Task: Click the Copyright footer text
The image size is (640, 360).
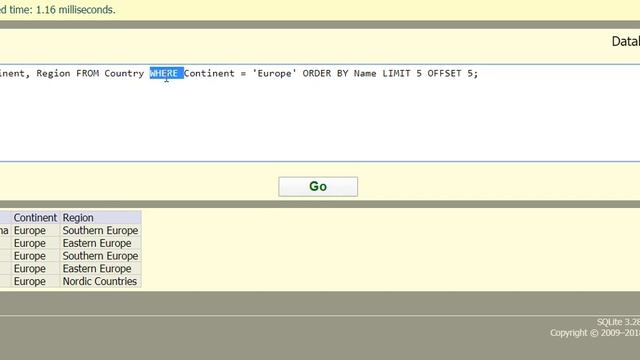Action: pyautogui.click(x=595, y=333)
